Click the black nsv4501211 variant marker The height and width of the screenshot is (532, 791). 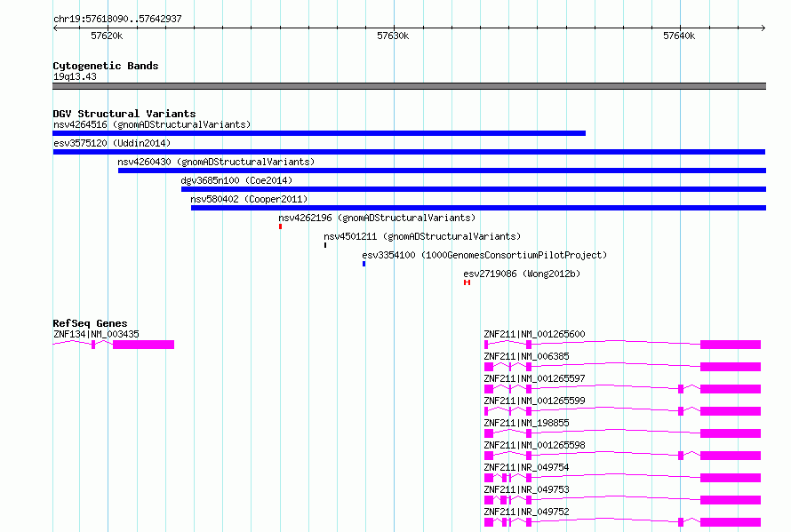325,245
